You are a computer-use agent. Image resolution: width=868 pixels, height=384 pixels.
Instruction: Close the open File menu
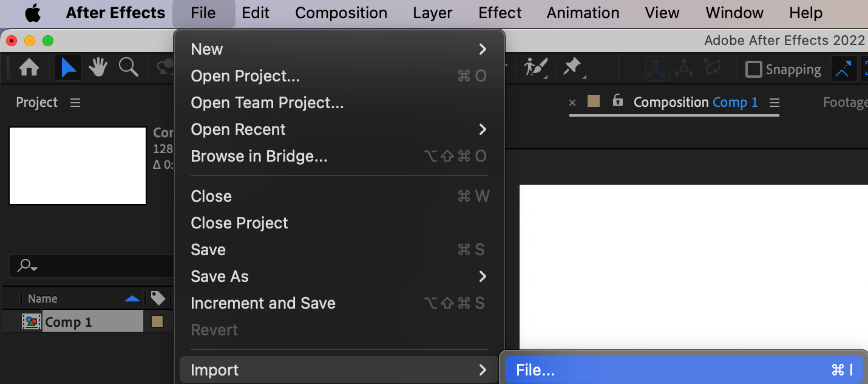coord(203,13)
